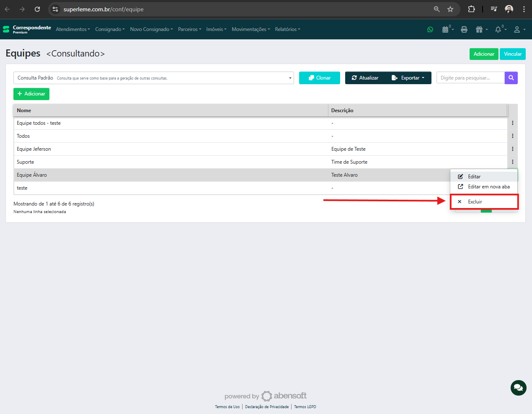Select Excluir in the context menu
The width and height of the screenshot is (532, 414).
[x=475, y=202]
